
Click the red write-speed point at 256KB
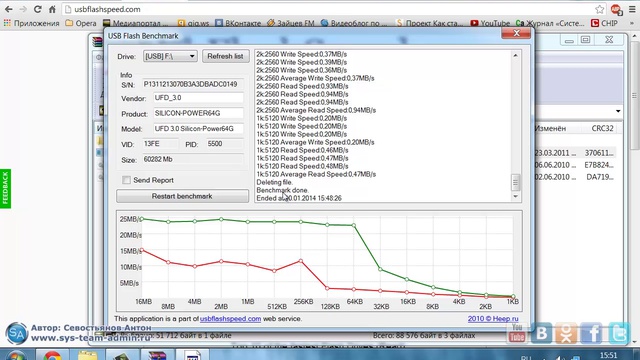301,261
